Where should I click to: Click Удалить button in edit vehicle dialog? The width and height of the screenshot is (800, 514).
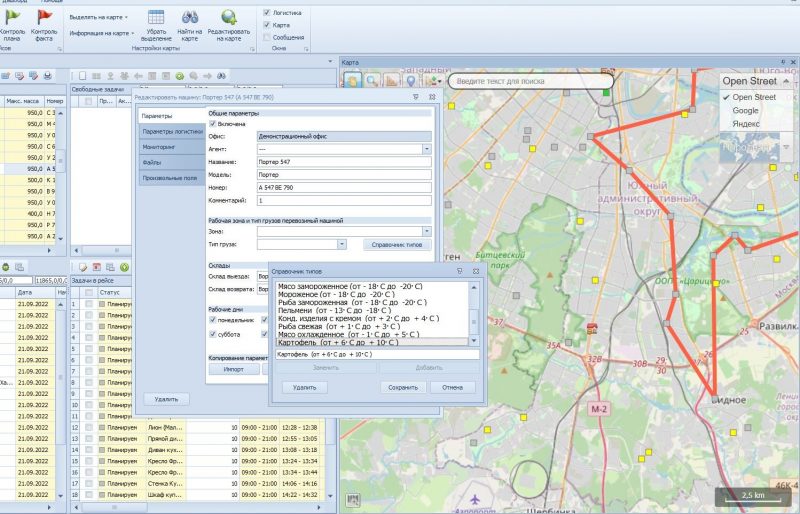tap(166, 399)
